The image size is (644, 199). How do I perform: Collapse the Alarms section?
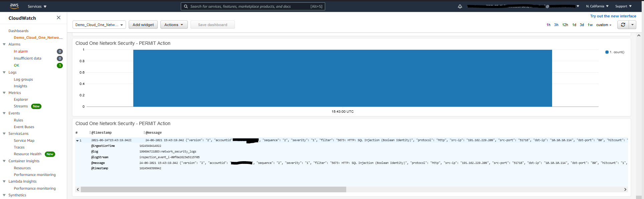[4, 44]
